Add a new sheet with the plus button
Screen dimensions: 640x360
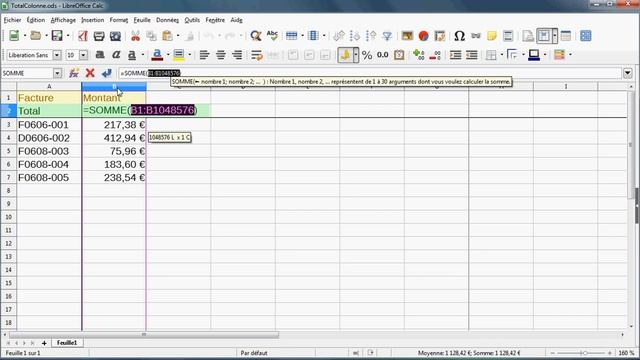(x=44, y=343)
